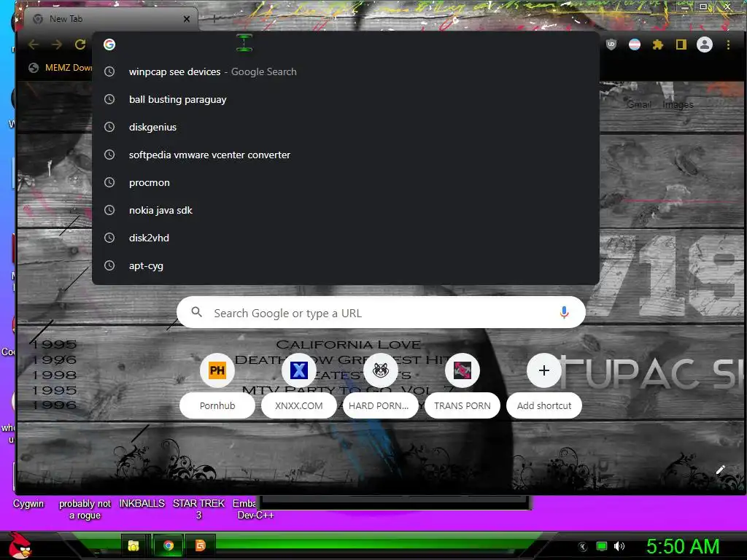
Task: Click the magnifier icon in the search box
Action: point(196,312)
